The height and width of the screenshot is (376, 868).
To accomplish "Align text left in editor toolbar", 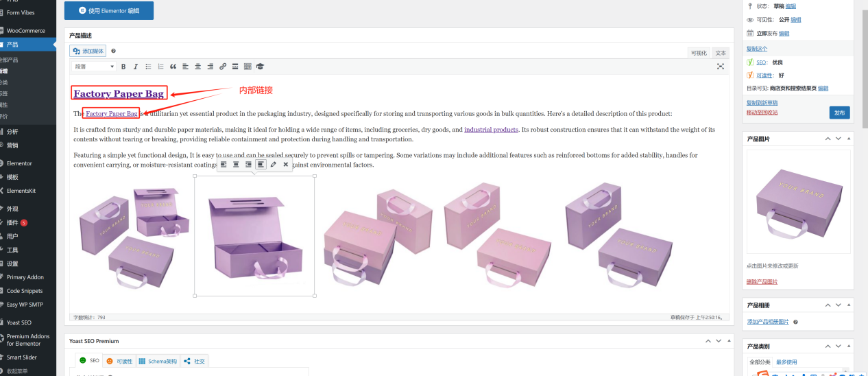I will point(186,67).
